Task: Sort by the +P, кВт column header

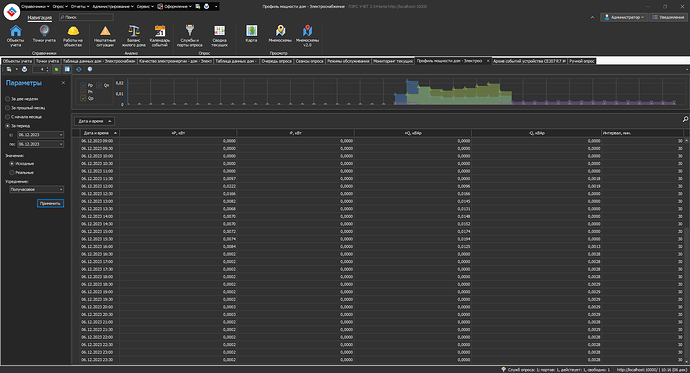Action: tap(178, 133)
